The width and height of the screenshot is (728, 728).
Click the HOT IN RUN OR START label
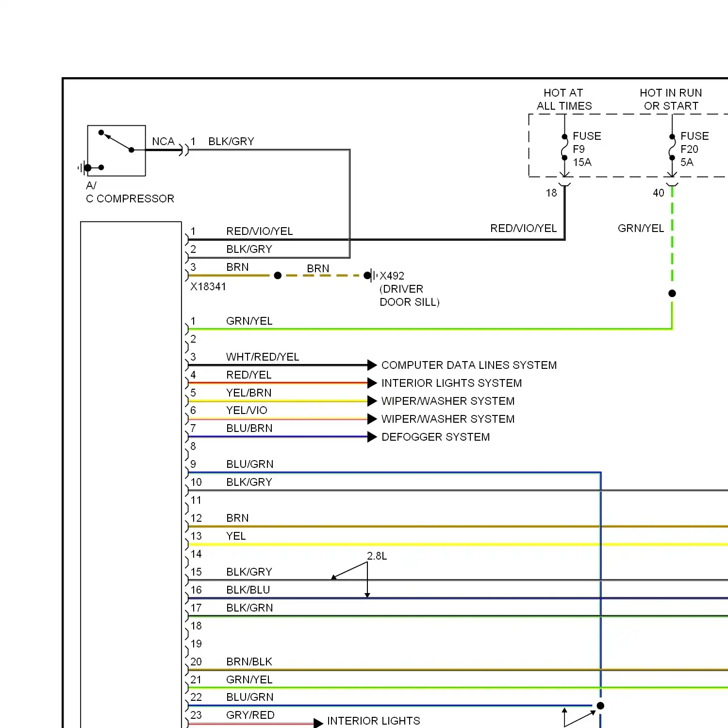(x=671, y=99)
